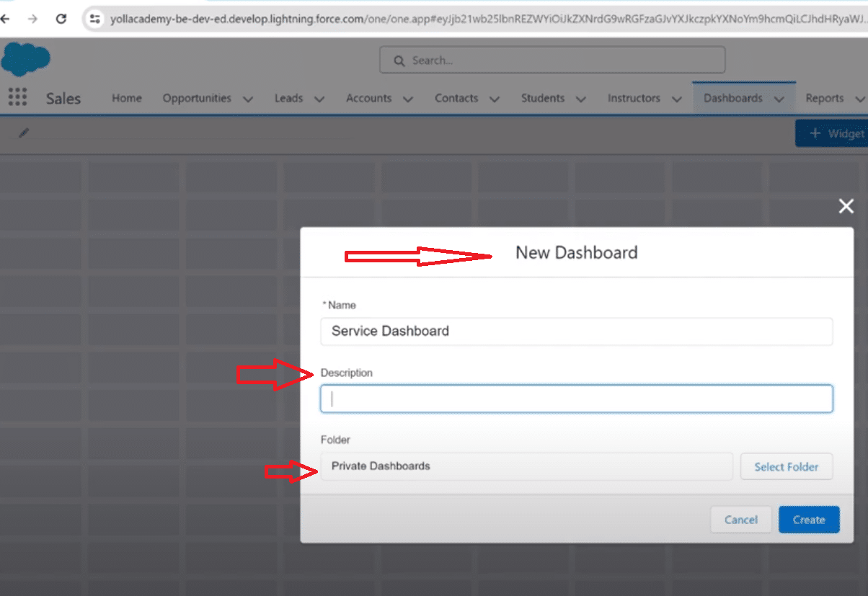Expand the Reports dropdown chevron

tap(859, 99)
